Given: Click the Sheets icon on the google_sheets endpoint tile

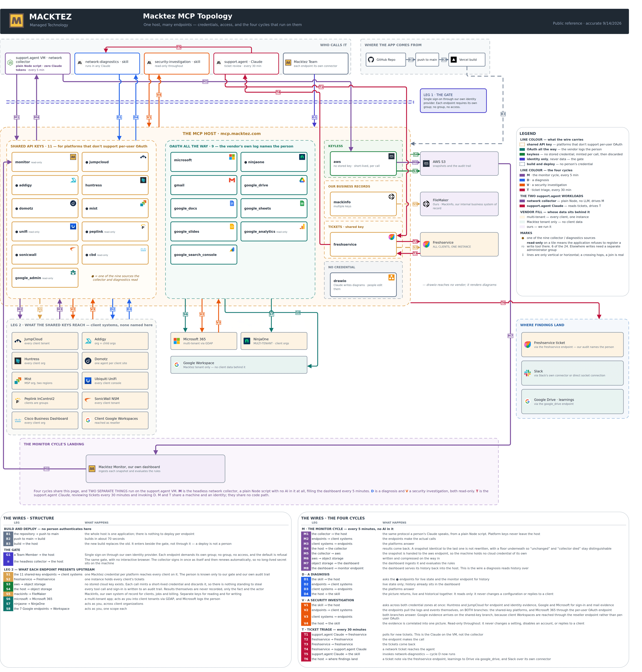Looking at the screenshot, I should [302, 203].
